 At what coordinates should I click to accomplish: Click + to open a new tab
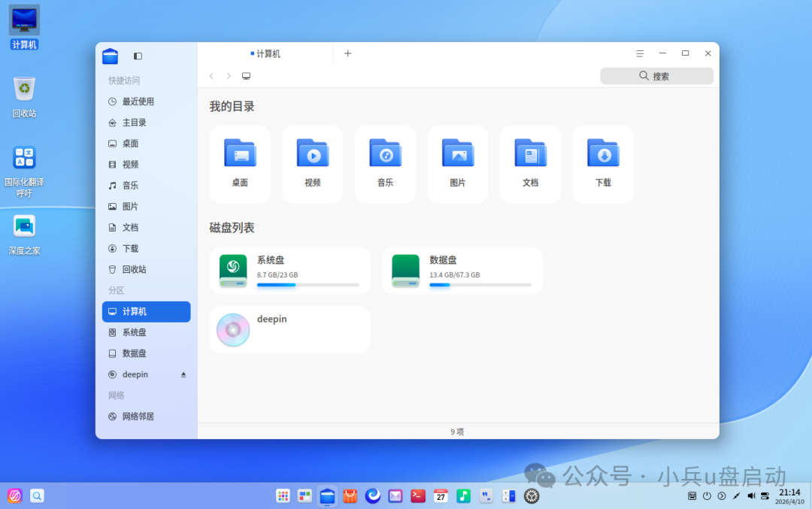pos(347,53)
